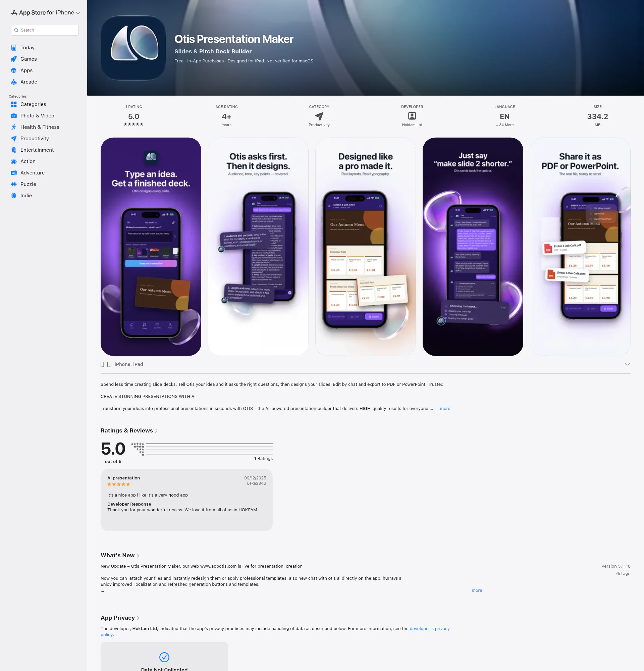Expand What's New text with more

pyautogui.click(x=477, y=590)
